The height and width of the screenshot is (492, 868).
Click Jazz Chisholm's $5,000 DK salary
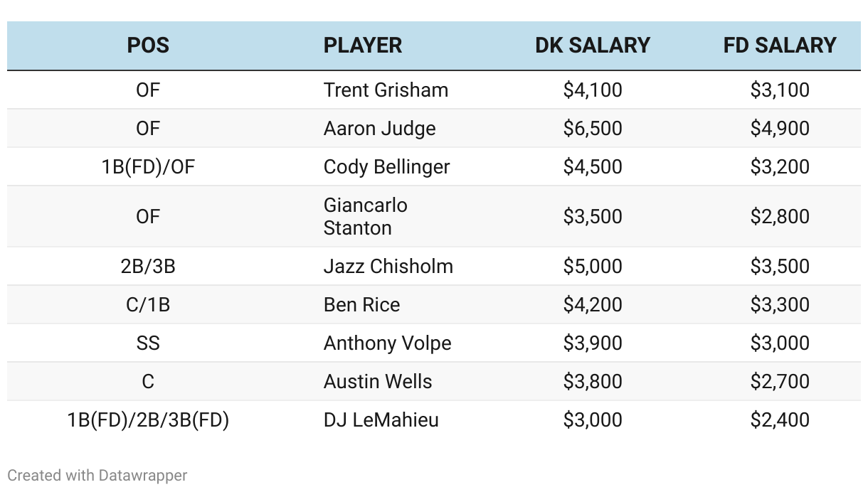pyautogui.click(x=592, y=267)
